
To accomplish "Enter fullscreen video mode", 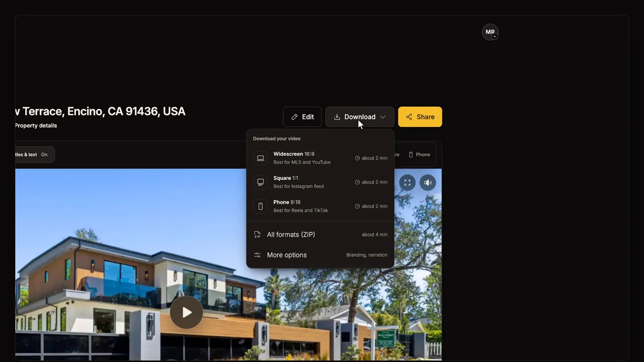I will pos(407,183).
